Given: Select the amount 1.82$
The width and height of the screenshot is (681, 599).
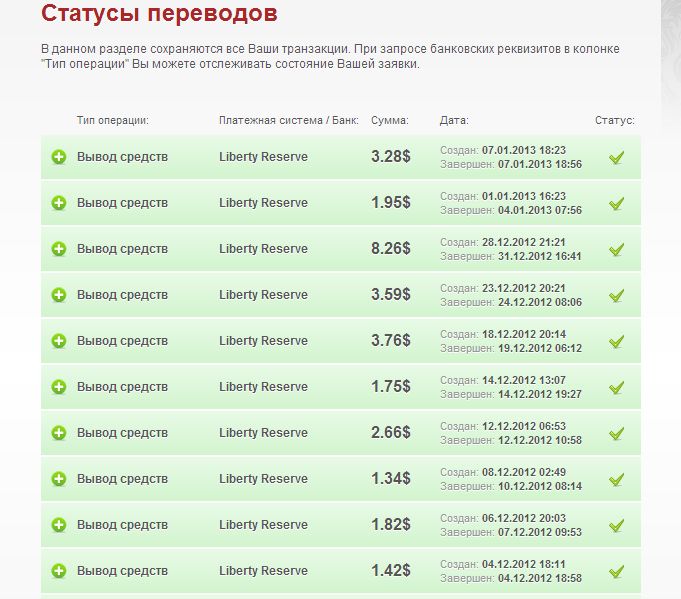Looking at the screenshot, I should pyautogui.click(x=390, y=525).
